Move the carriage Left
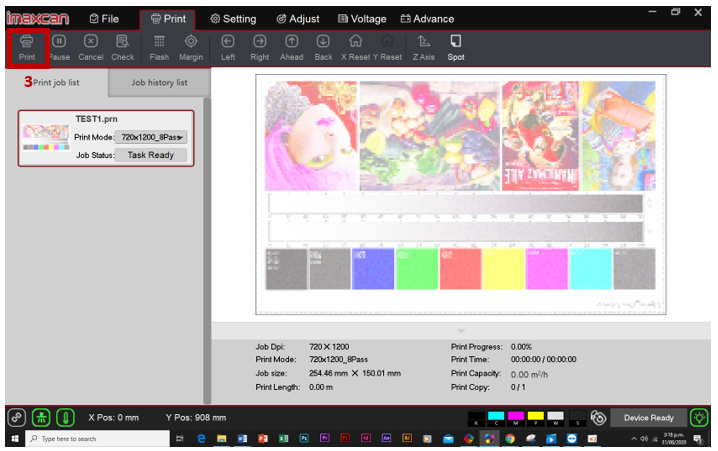The image size is (718, 451). (x=228, y=48)
